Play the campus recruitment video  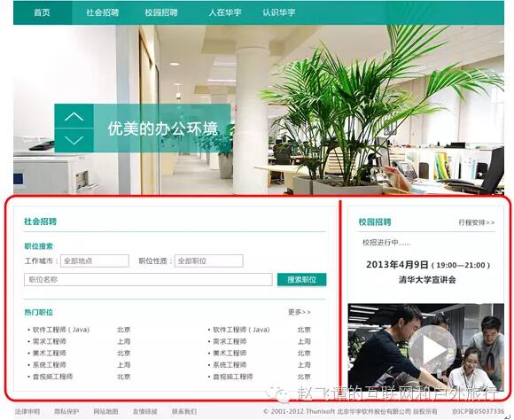[432, 349]
